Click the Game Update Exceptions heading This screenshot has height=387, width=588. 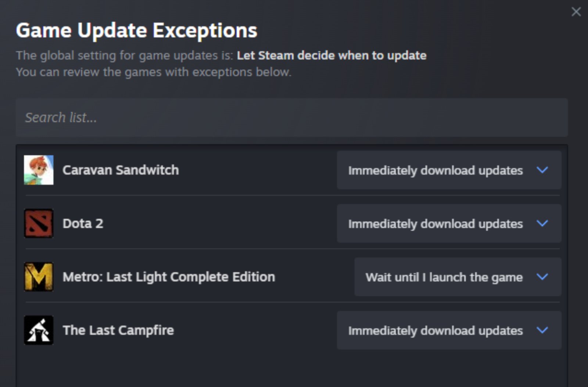tap(137, 30)
